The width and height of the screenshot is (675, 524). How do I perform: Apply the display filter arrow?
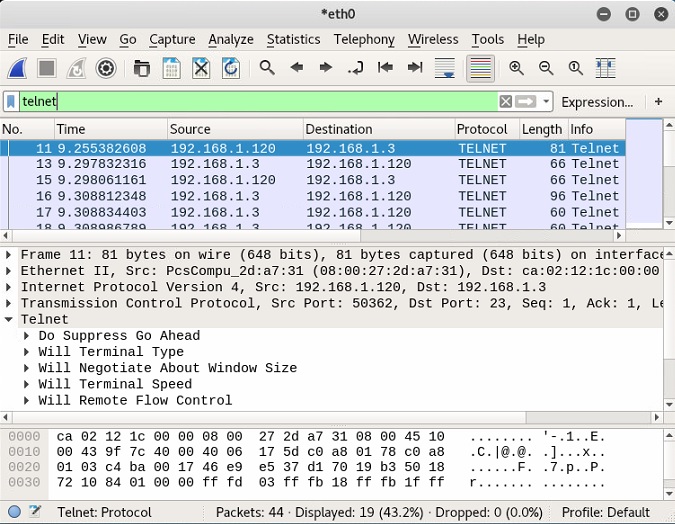[526, 102]
